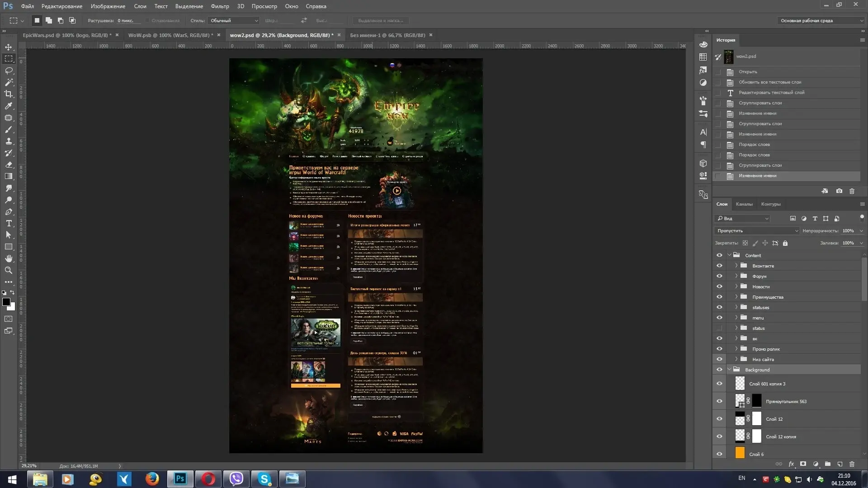Select the Crop tool

coord(9,94)
